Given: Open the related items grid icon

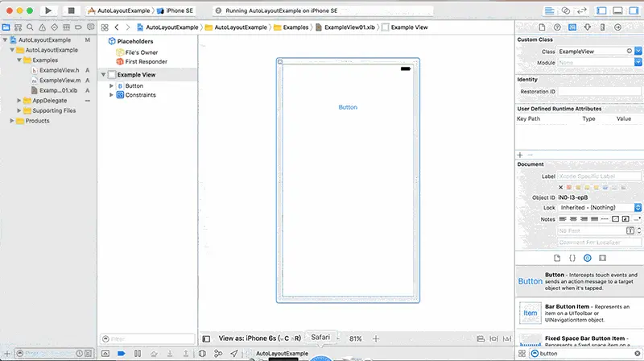Looking at the screenshot, I should (105, 27).
